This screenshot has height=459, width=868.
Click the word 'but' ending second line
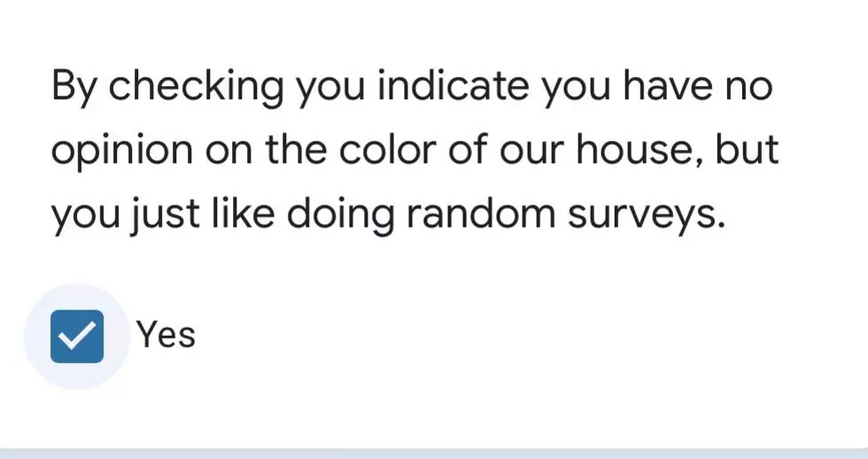(748, 148)
